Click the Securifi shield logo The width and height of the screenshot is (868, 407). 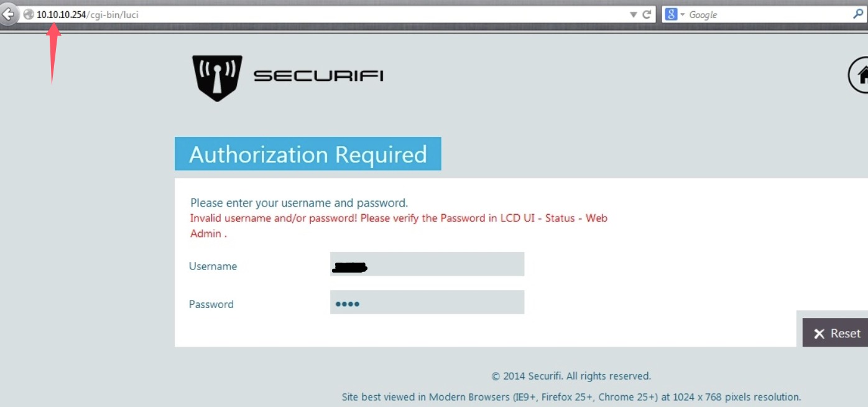click(x=216, y=78)
